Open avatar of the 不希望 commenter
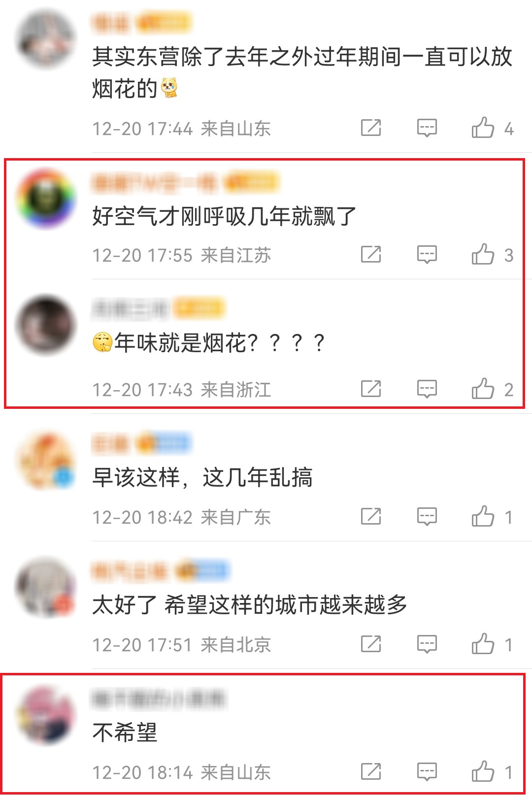 tap(46, 714)
